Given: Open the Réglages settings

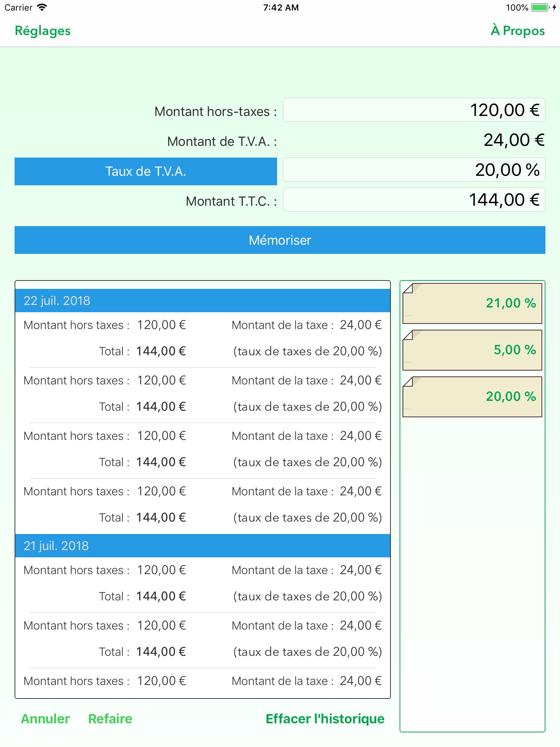Looking at the screenshot, I should click(43, 31).
